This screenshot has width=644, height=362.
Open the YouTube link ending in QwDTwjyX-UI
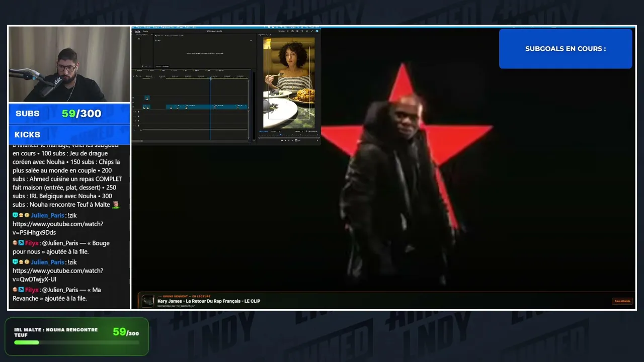(x=58, y=275)
